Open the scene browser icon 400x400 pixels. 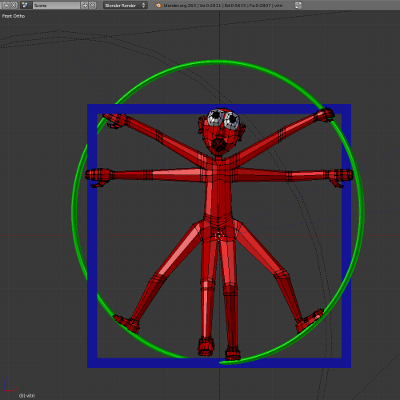point(25,5)
